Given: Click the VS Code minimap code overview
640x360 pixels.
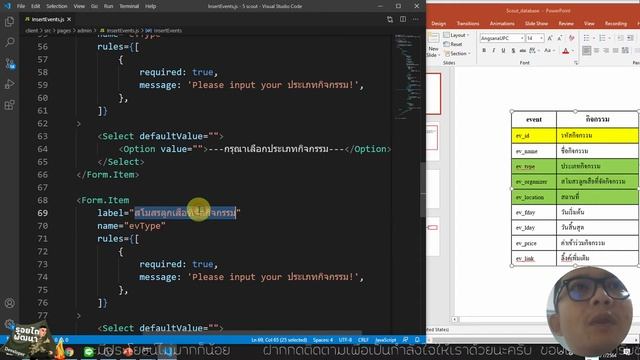Looking at the screenshot, I should click(408, 78).
